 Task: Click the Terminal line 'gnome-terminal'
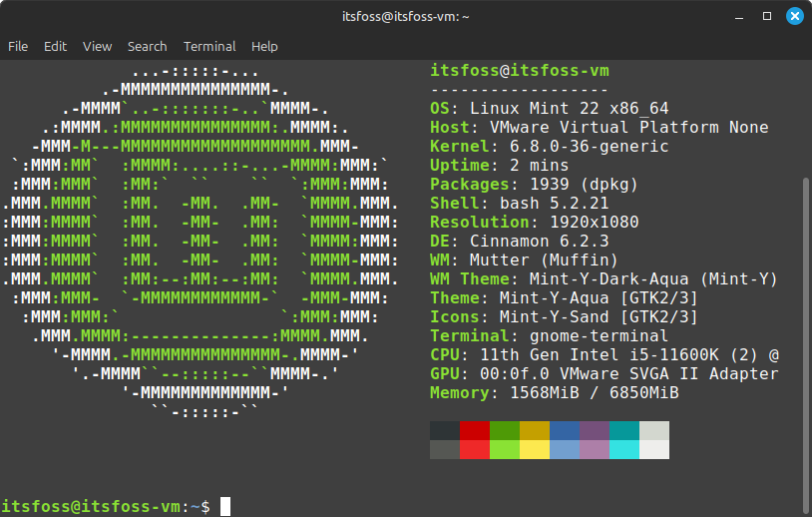click(550, 335)
